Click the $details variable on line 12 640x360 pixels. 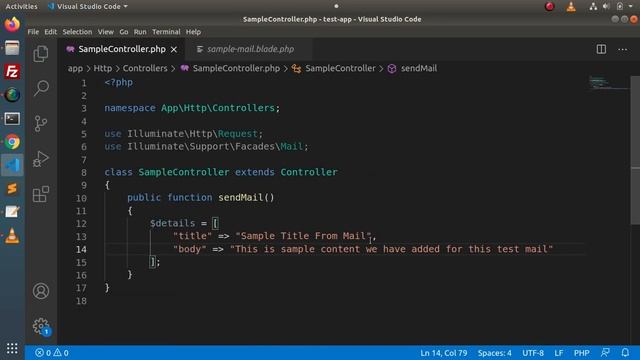coord(172,223)
